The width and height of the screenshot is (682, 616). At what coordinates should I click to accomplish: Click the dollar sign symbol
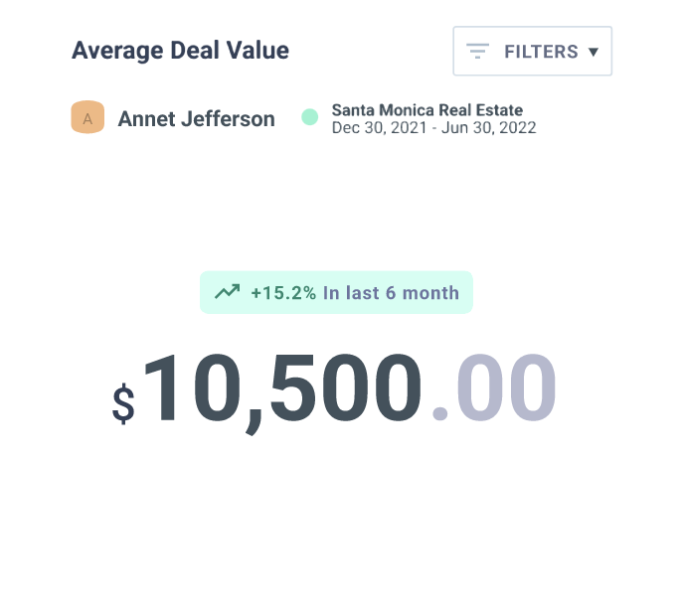point(123,404)
